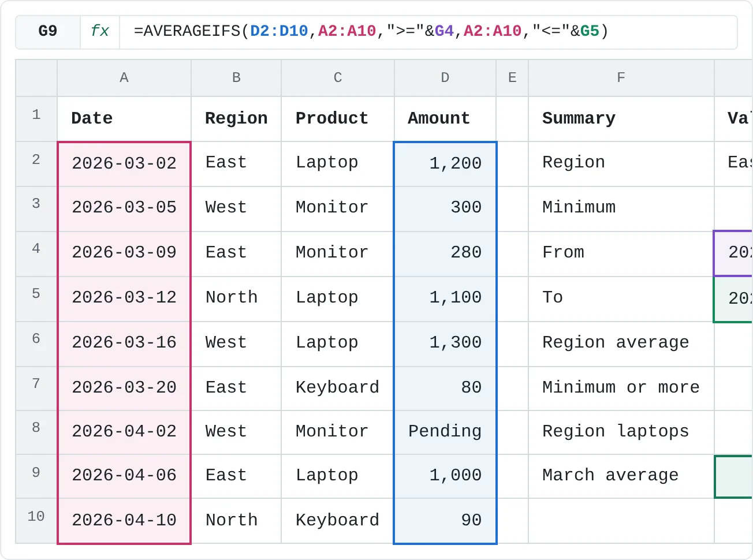Image resolution: width=753 pixels, height=560 pixels.
Task: Click the amount 1,200 cell
Action: (445, 164)
